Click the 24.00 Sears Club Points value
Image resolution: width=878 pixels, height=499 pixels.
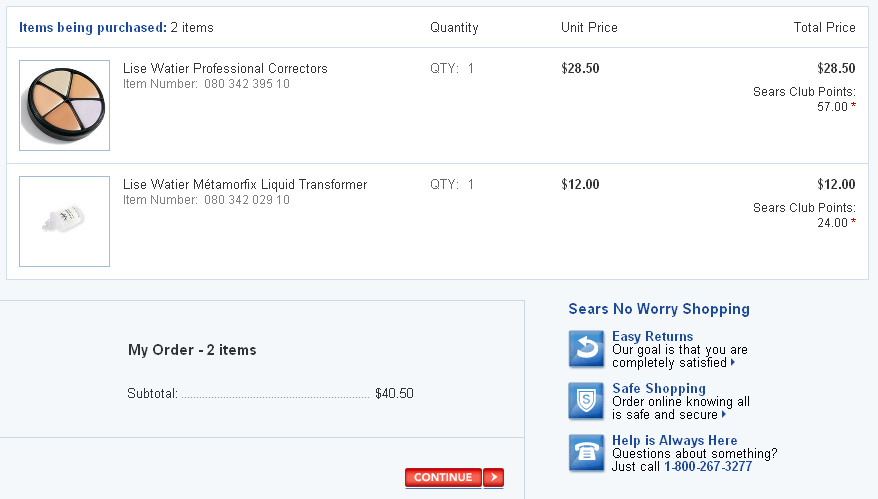click(832, 222)
